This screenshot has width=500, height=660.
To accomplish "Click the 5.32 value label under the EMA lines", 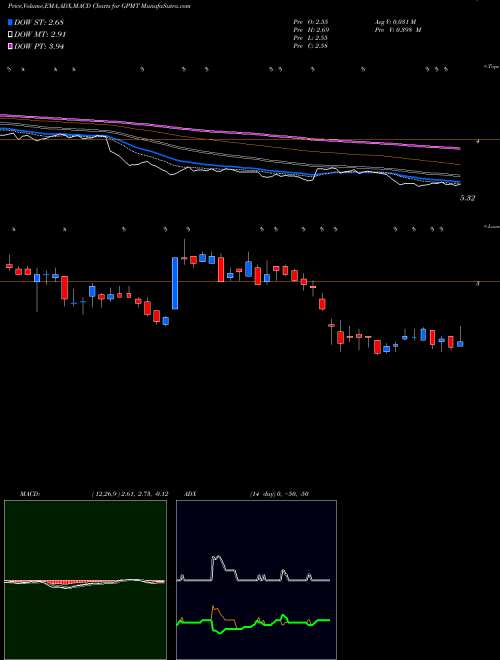I will coord(468,198).
